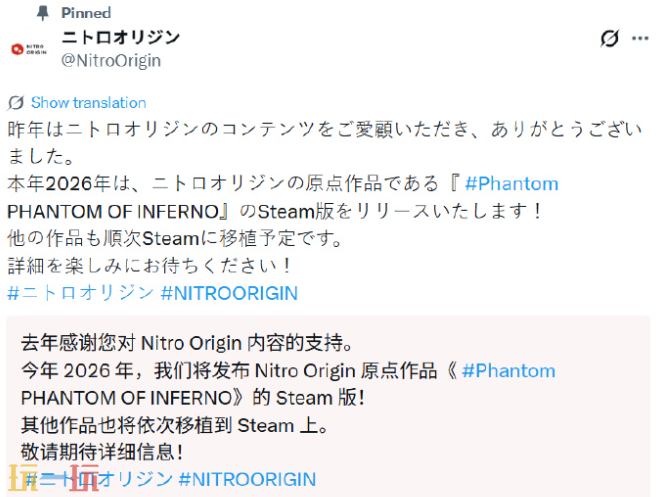This screenshot has width=668, height=497.
Task: Click the Show translation link
Action: pyautogui.click(x=88, y=102)
